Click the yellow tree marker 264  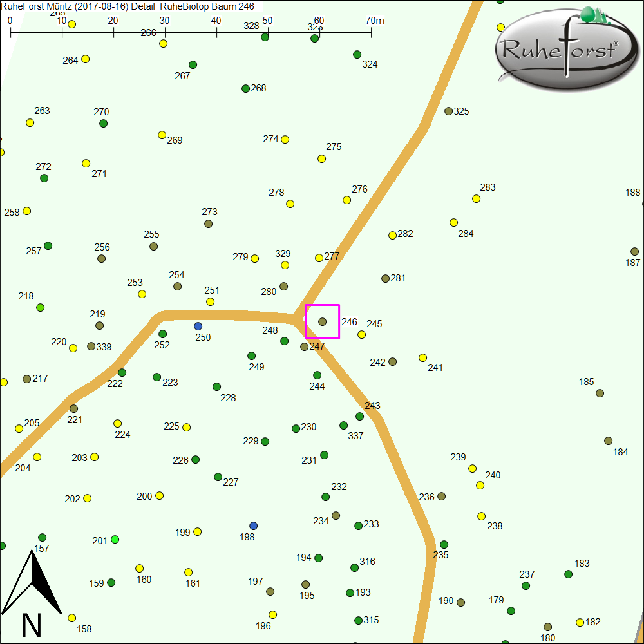click(x=85, y=59)
